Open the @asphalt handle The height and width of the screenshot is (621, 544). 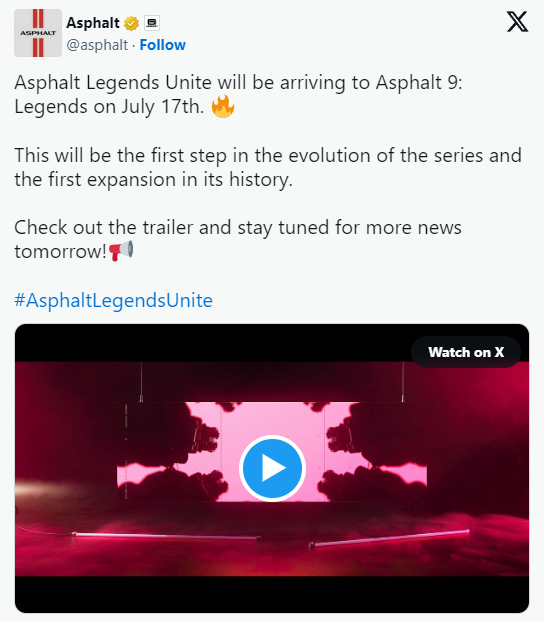point(97,45)
